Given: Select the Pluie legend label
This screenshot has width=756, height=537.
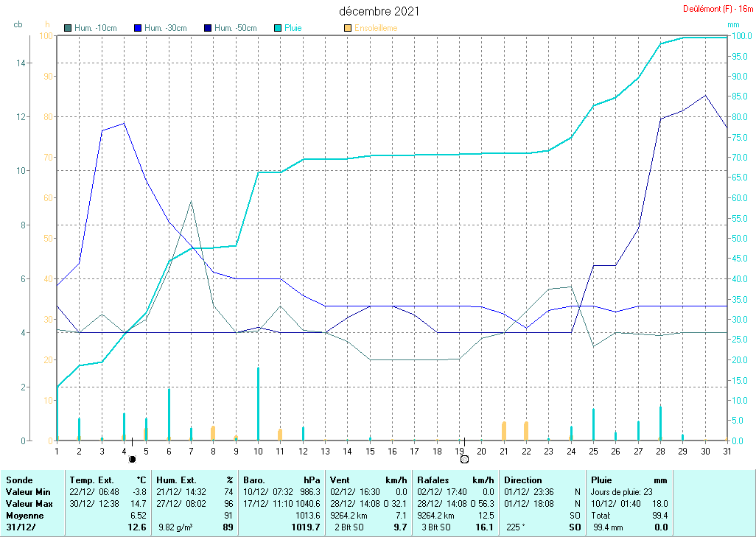Looking at the screenshot, I should tap(293, 28).
